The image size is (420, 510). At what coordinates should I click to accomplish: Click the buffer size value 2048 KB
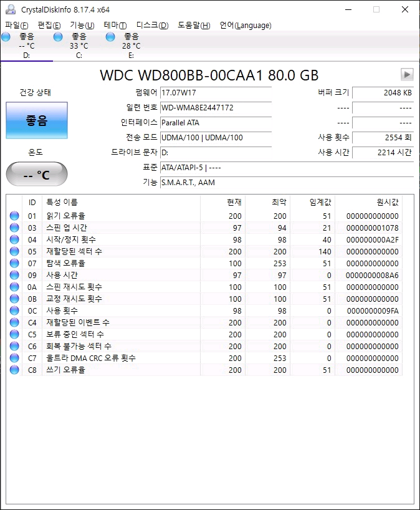tap(383, 93)
